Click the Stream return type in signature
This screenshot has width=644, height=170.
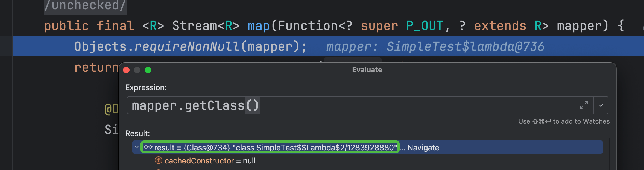(x=194, y=26)
